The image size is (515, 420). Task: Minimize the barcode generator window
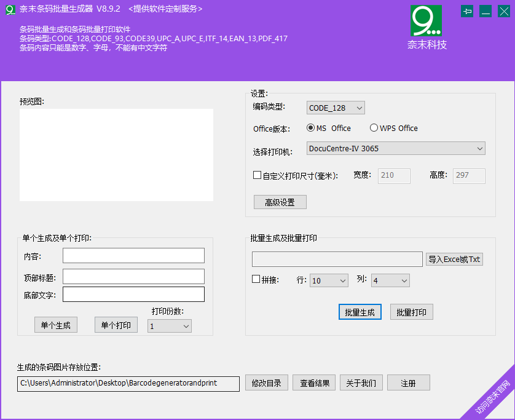click(x=486, y=11)
